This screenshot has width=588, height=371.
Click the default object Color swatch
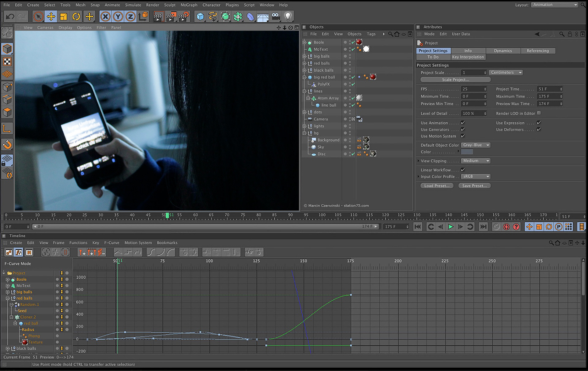click(x=467, y=152)
